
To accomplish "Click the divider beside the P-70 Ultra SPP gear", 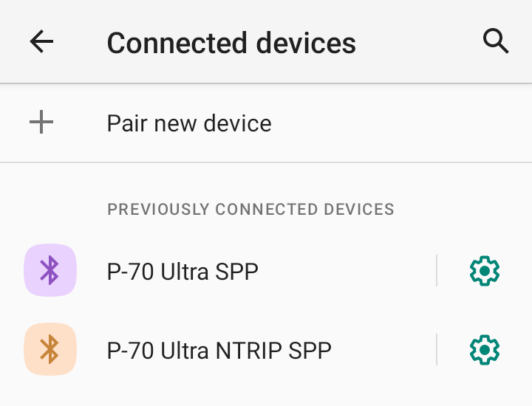I will tap(437, 270).
